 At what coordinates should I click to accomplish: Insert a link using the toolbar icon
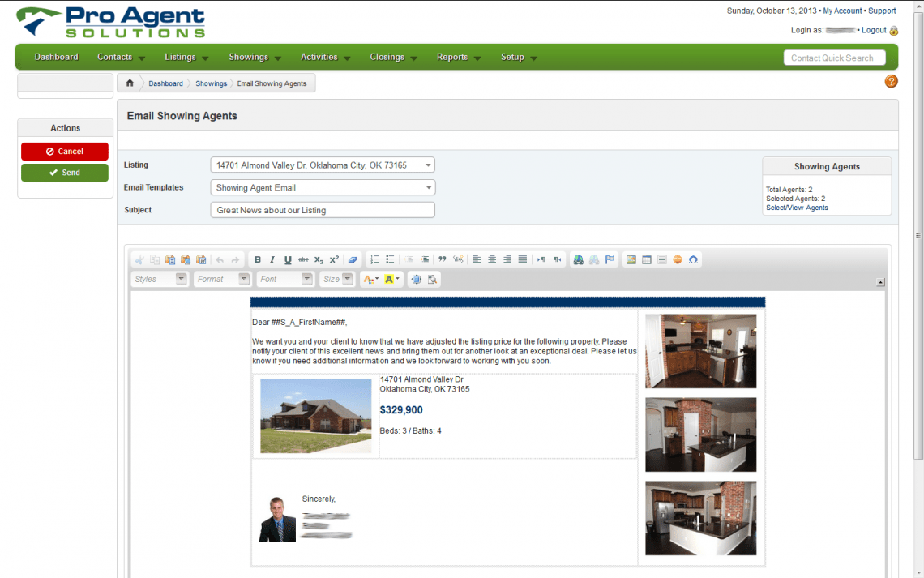578,259
